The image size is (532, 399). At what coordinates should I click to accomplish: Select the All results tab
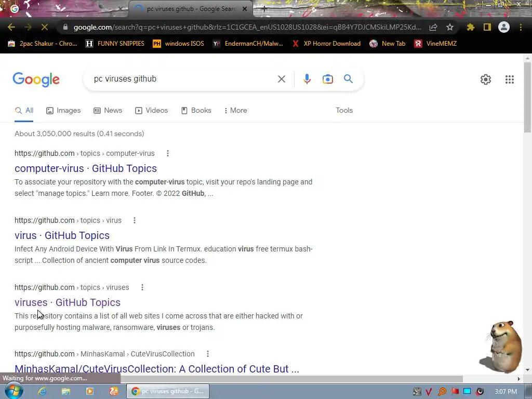coord(24,111)
